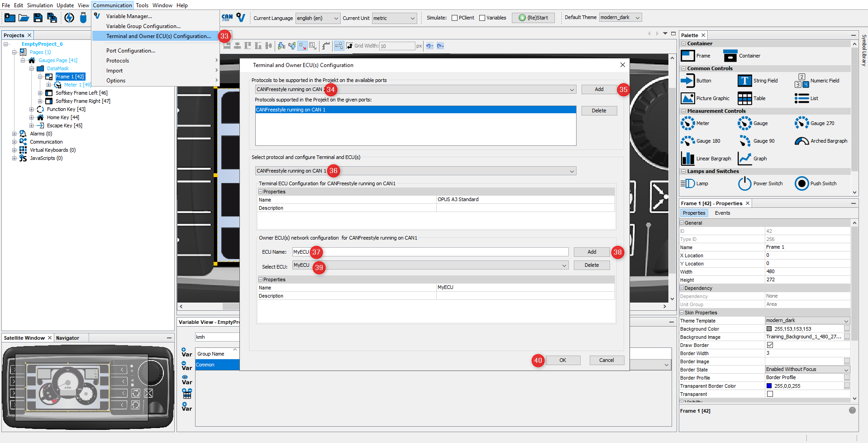Switch to the Events tab
The image size is (868, 443).
click(722, 213)
